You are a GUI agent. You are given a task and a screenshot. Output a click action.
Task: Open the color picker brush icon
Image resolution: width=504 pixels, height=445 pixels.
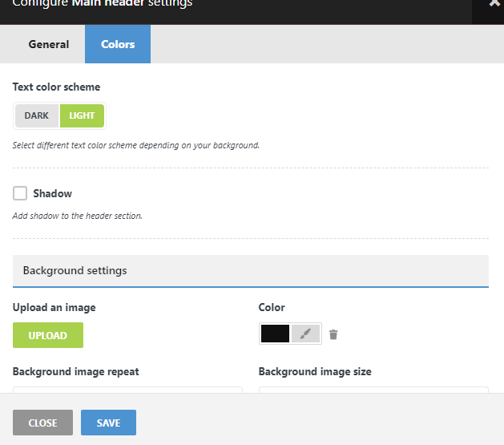(x=305, y=334)
